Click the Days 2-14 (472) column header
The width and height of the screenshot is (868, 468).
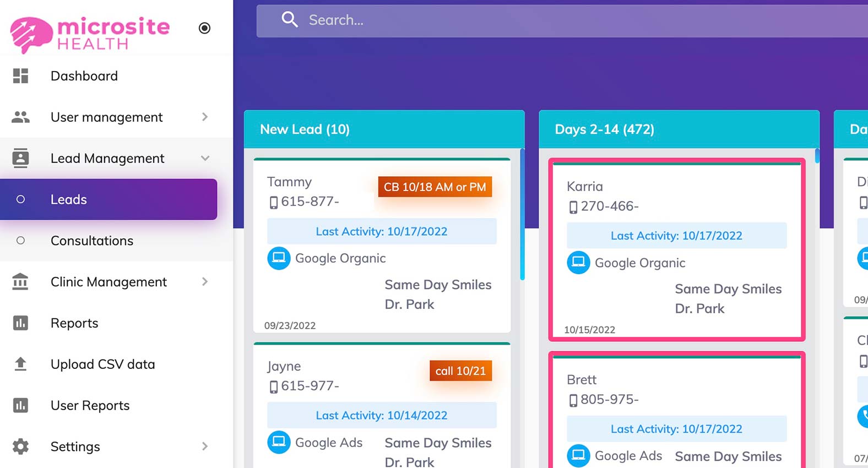coord(679,129)
